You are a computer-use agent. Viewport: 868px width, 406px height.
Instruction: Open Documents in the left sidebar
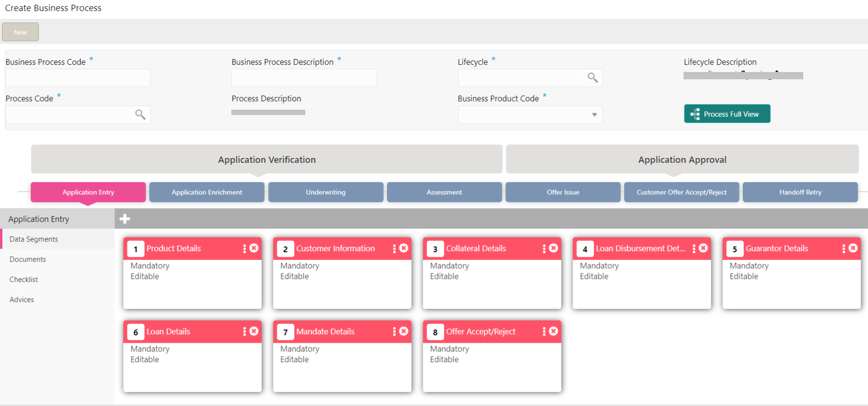(28, 260)
